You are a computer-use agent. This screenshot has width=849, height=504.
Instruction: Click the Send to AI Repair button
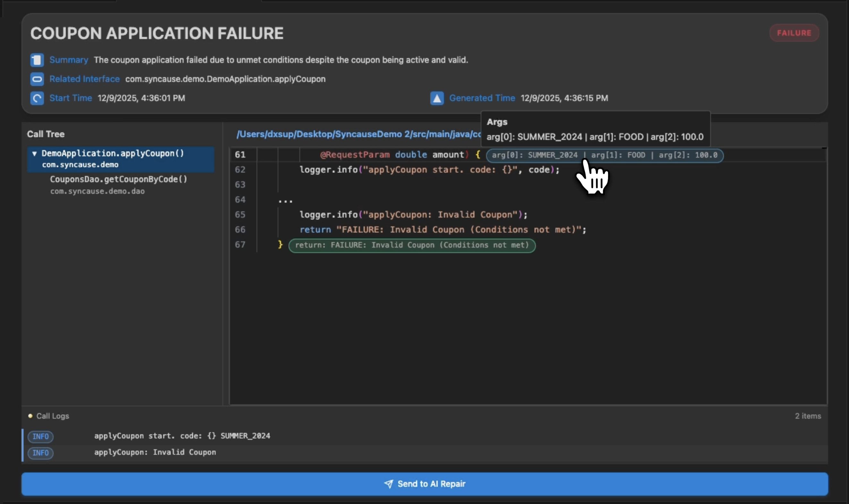[424, 483]
